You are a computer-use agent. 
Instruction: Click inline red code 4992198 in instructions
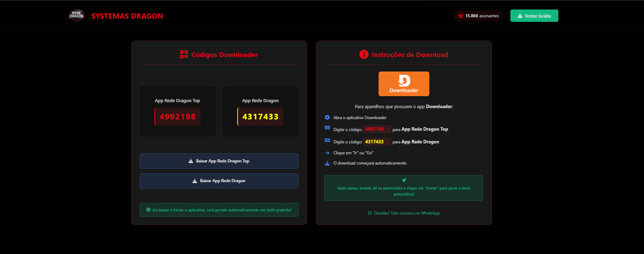click(377, 129)
